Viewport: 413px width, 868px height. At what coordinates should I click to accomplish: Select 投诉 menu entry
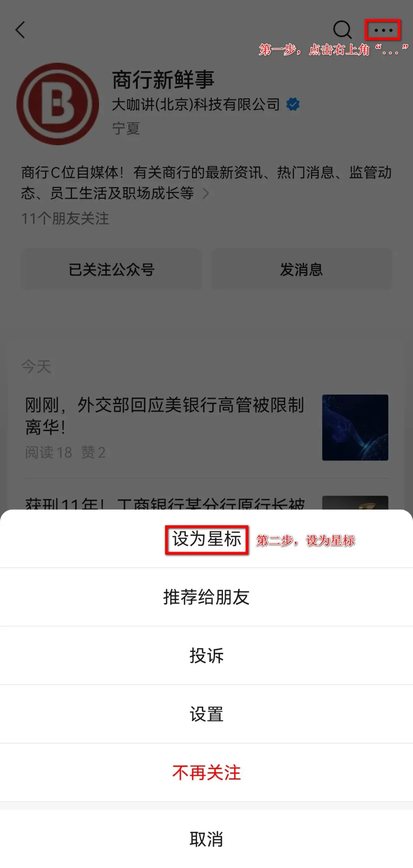coord(206,656)
